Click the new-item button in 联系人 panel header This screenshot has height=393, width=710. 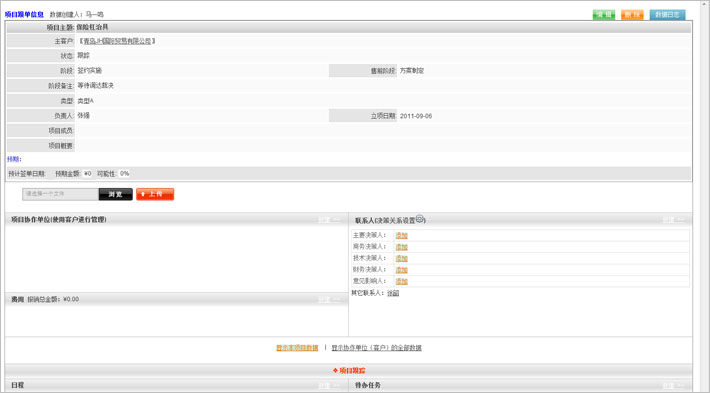(674, 220)
